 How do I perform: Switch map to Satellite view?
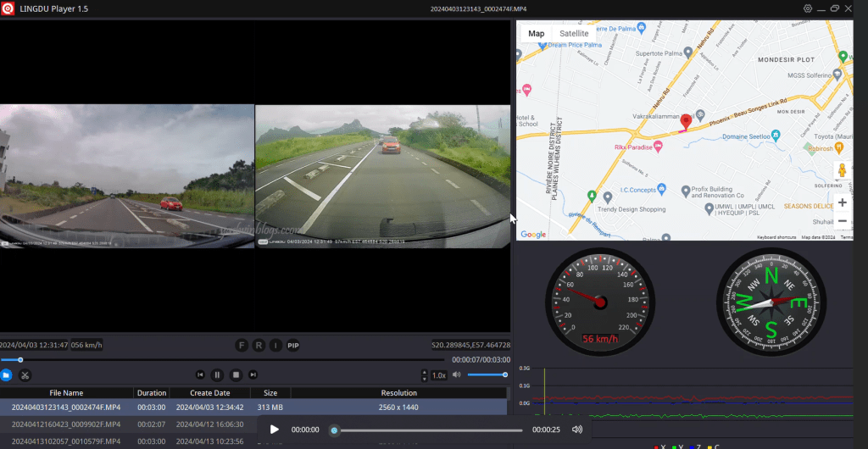(574, 34)
